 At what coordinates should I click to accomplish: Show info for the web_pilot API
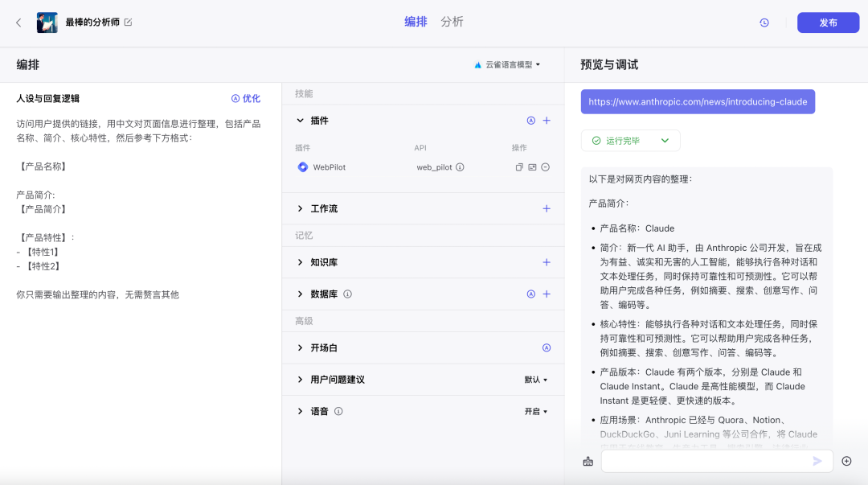point(460,167)
